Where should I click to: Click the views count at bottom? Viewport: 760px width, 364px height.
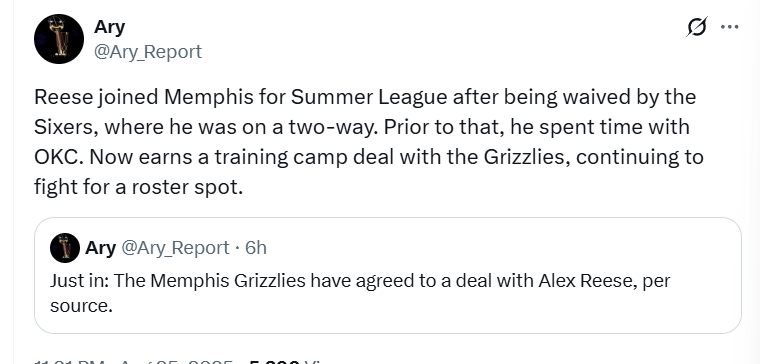[x=284, y=361]
